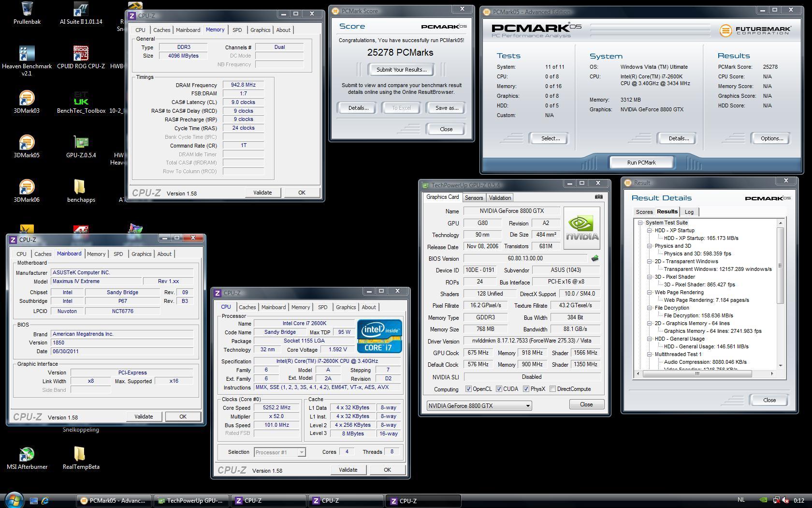This screenshot has width=812, height=508.
Task: Launch 3DMark03 desktop icon
Action: tap(27, 102)
